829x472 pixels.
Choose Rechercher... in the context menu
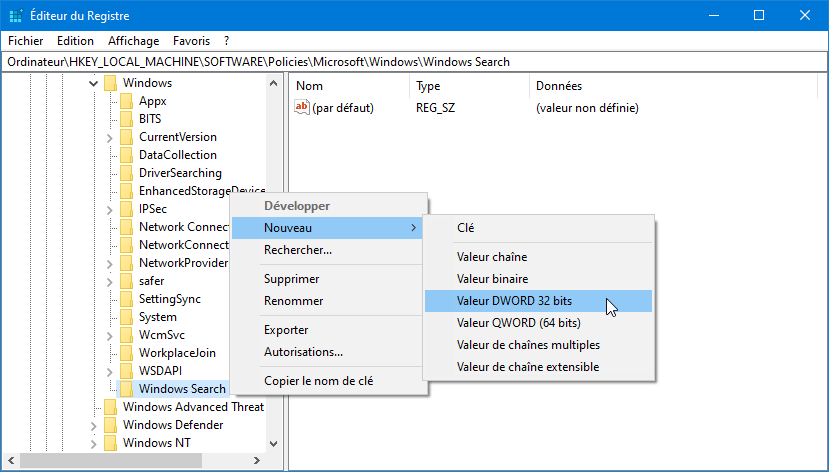point(327,250)
